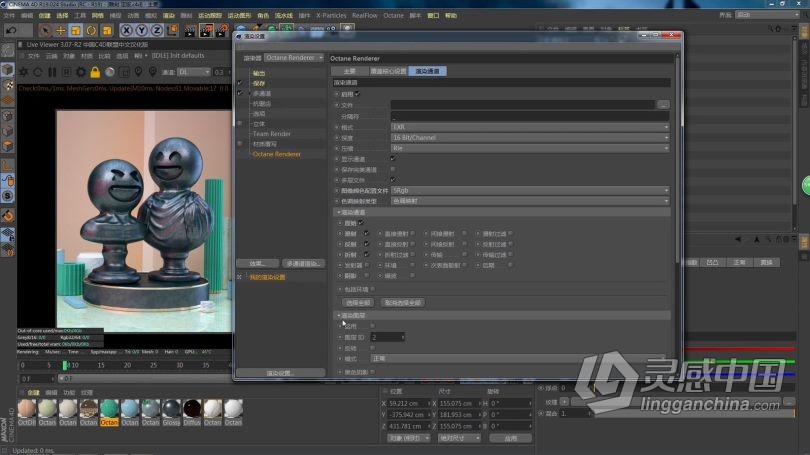Toggle the 多通道 checkbox in settings tree
The image size is (810, 455).
[240, 93]
